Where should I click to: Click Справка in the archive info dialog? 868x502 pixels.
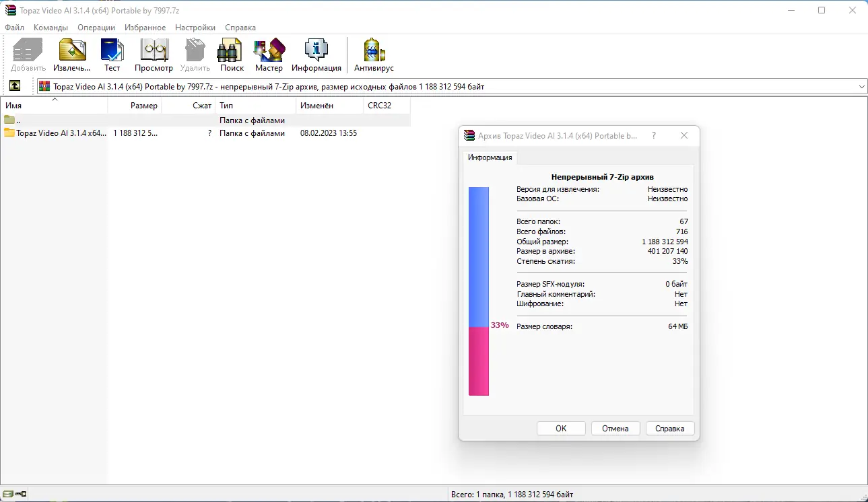pyautogui.click(x=669, y=428)
